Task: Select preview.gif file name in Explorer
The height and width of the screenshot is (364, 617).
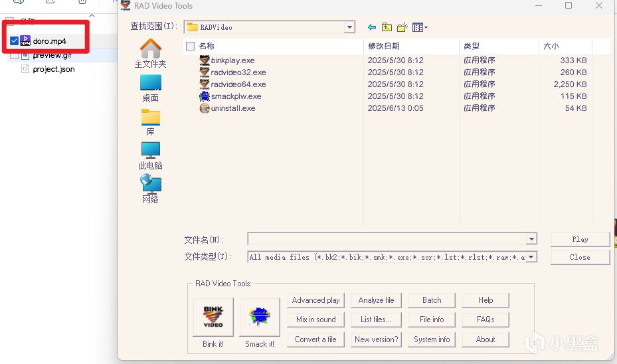Action: point(52,56)
